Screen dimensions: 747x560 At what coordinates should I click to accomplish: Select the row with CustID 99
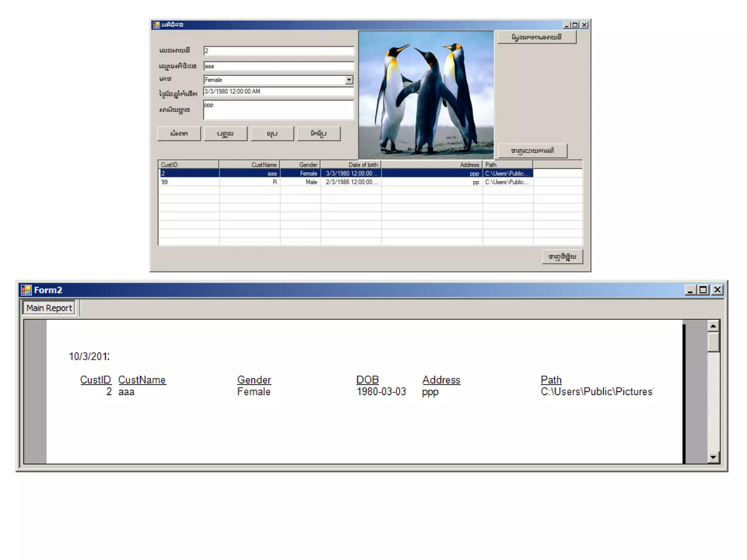point(188,182)
